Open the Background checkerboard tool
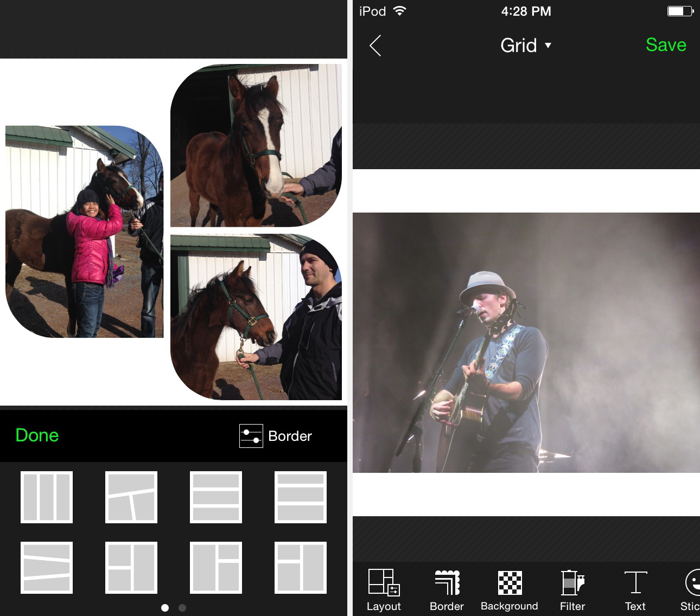This screenshot has width=700, height=616. point(509,590)
